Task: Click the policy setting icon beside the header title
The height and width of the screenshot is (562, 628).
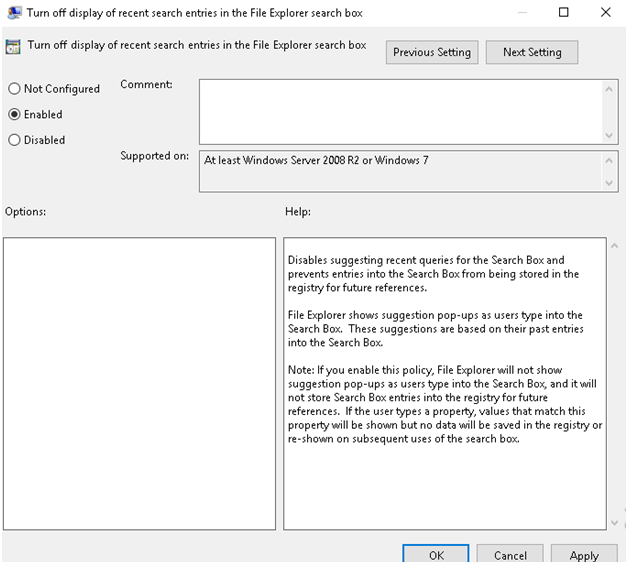Action: (x=13, y=46)
